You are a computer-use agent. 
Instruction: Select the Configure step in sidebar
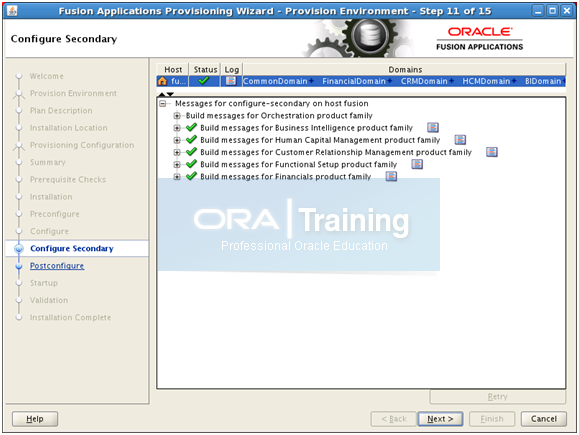49,232
